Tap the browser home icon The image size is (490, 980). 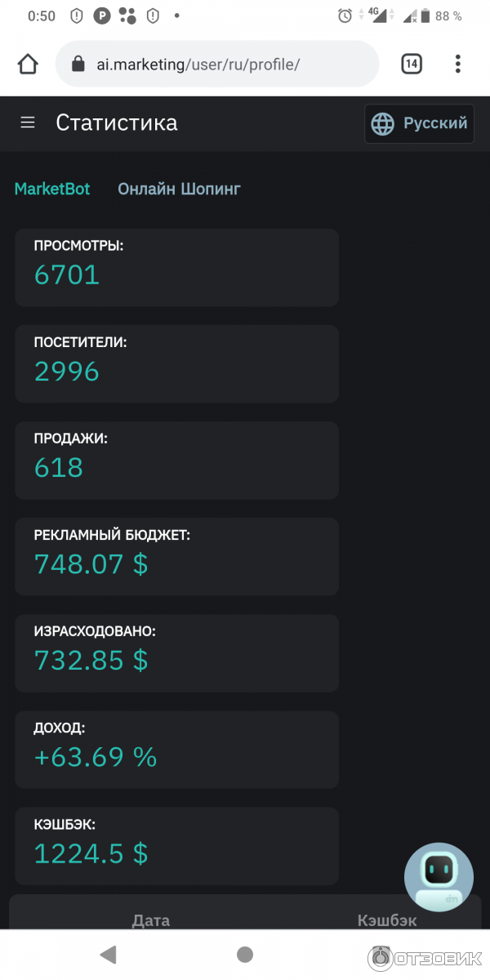click(28, 64)
